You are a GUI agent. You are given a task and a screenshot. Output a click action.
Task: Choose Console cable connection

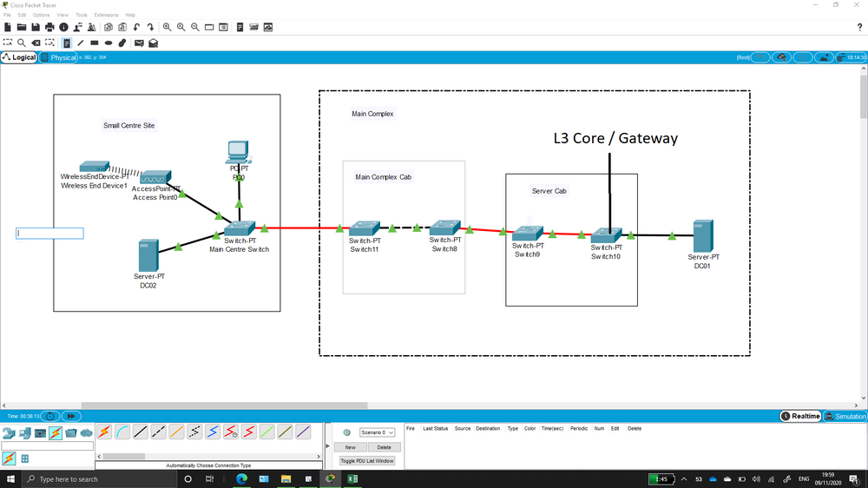pyautogui.click(x=122, y=432)
